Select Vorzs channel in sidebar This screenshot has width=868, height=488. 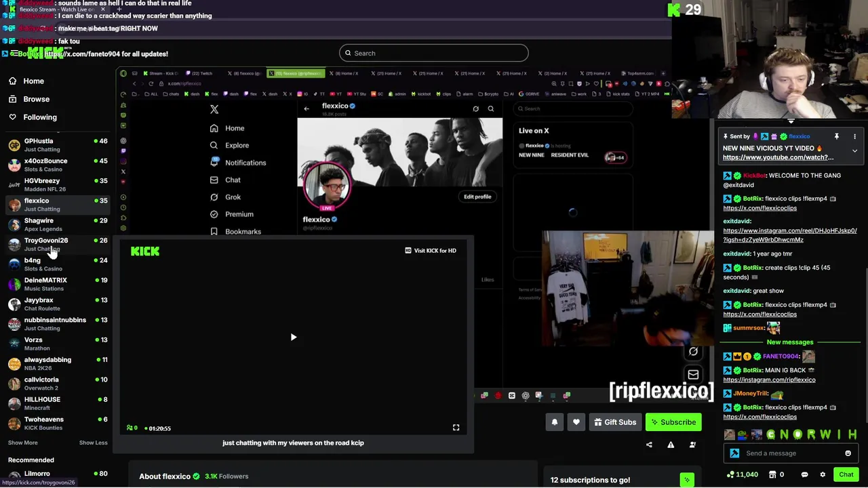pyautogui.click(x=58, y=344)
